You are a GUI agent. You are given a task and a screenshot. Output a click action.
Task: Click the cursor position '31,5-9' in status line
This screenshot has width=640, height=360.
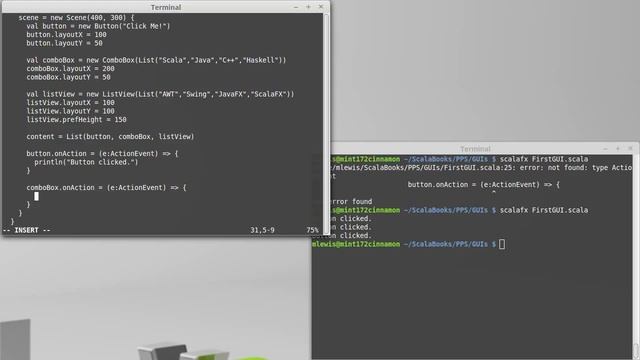point(262,230)
